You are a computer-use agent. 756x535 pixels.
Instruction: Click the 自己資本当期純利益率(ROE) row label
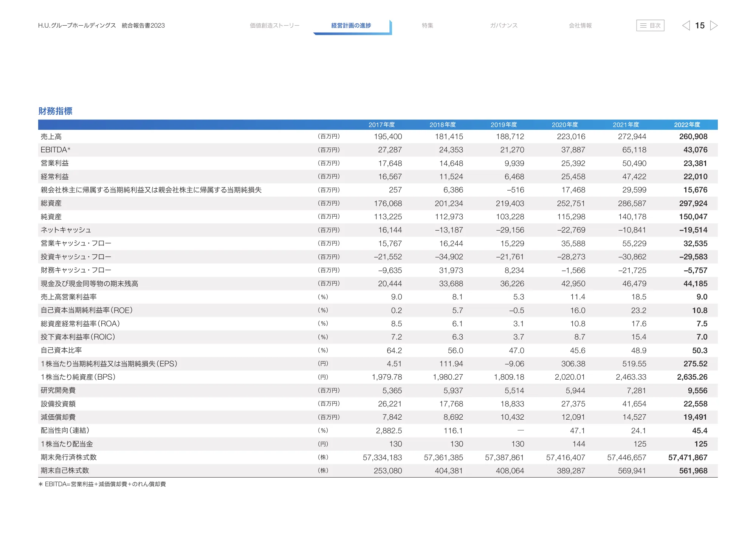pos(87,310)
